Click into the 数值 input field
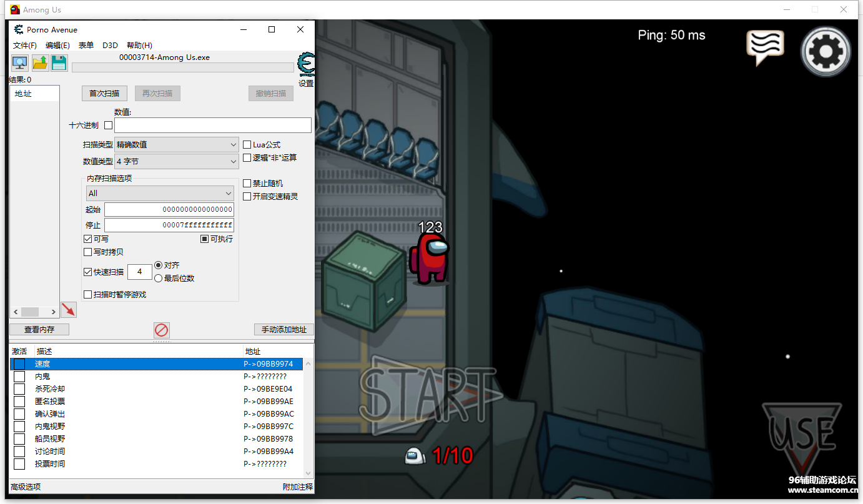Image resolution: width=863 pixels, height=504 pixels. click(212, 126)
